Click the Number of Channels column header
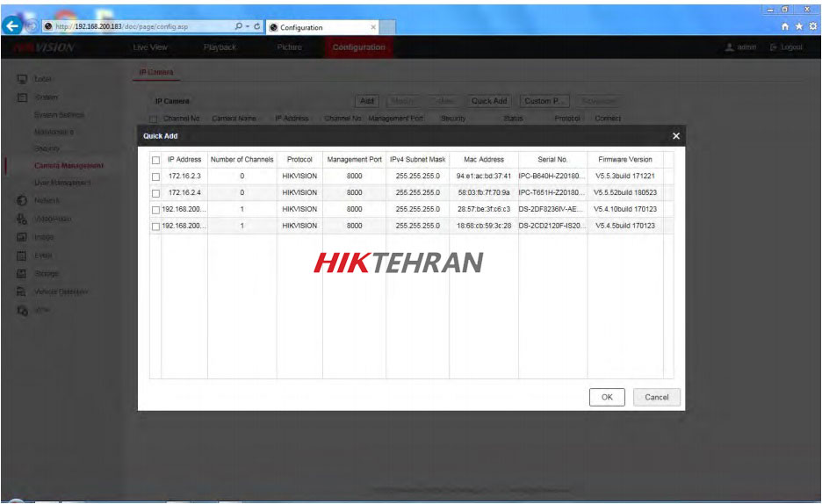This screenshot has width=822, height=504. pyautogui.click(x=242, y=159)
